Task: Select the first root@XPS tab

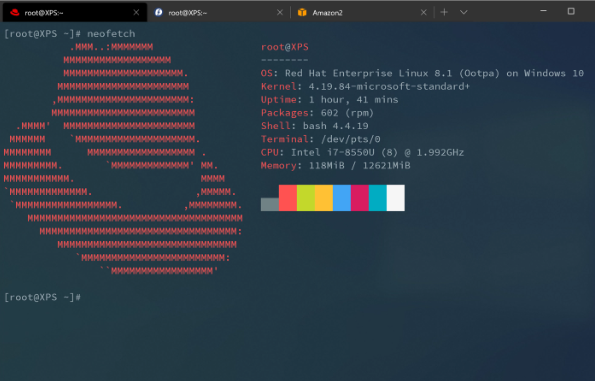Action: click(75, 13)
